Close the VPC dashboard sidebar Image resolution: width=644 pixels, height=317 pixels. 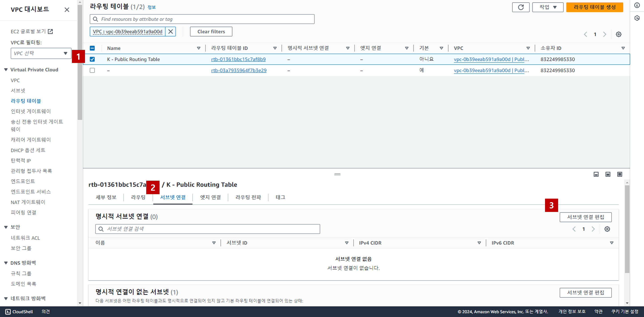click(67, 10)
